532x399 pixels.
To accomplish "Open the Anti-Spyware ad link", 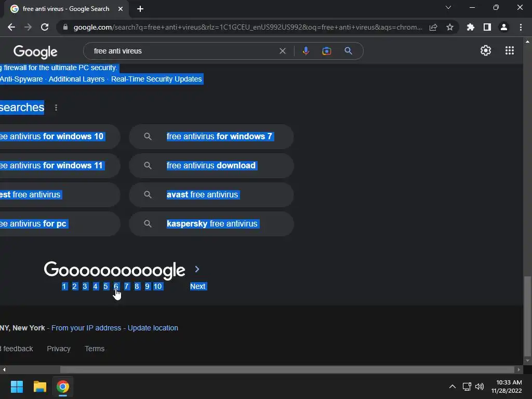I will tap(21, 79).
